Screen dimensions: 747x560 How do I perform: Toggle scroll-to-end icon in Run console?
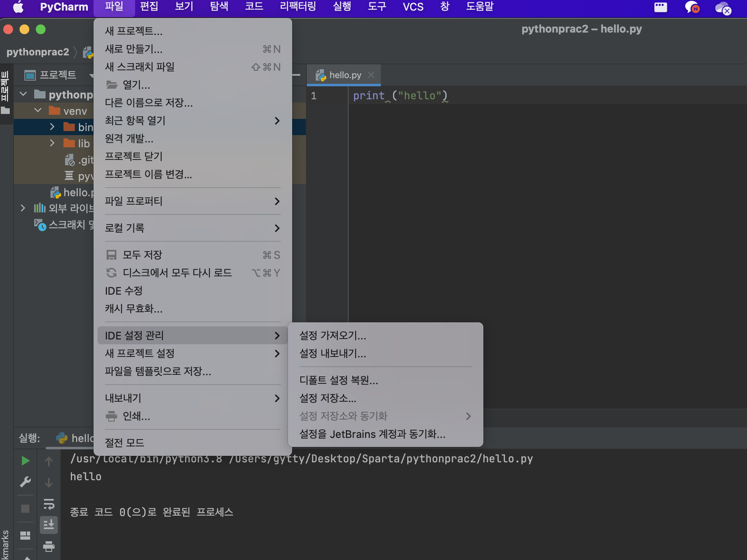[x=49, y=525]
